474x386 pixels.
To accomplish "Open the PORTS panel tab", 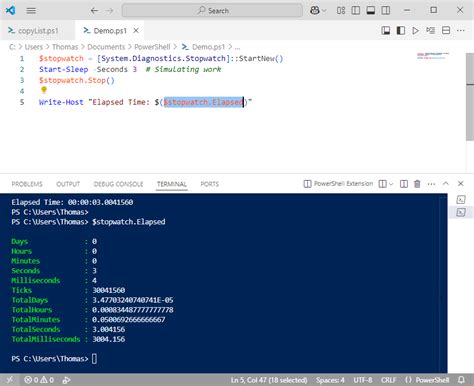I will click(210, 184).
